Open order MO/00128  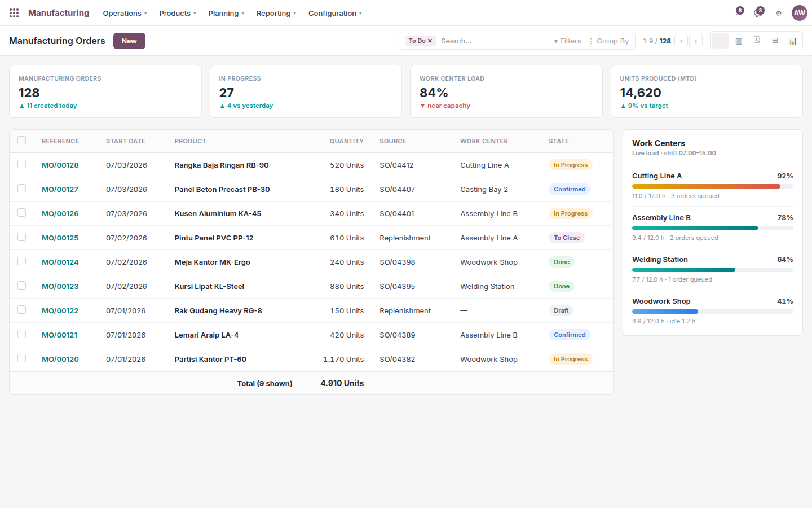(x=60, y=165)
